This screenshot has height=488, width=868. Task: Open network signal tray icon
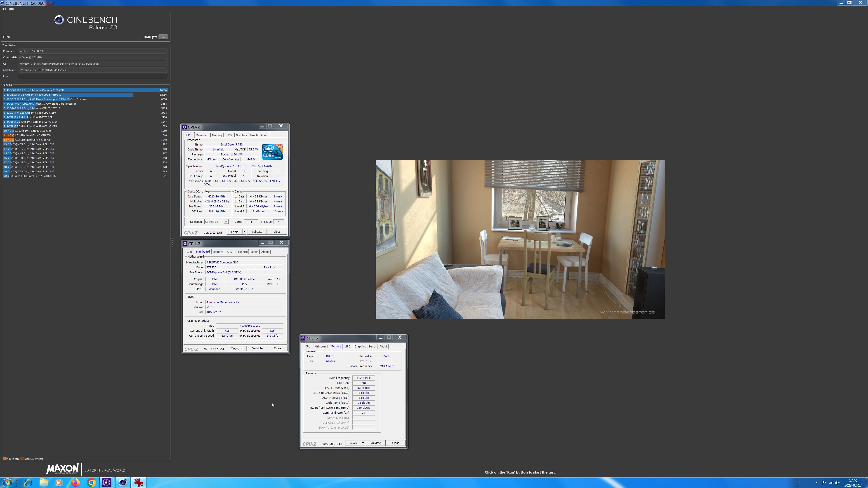[x=831, y=483]
